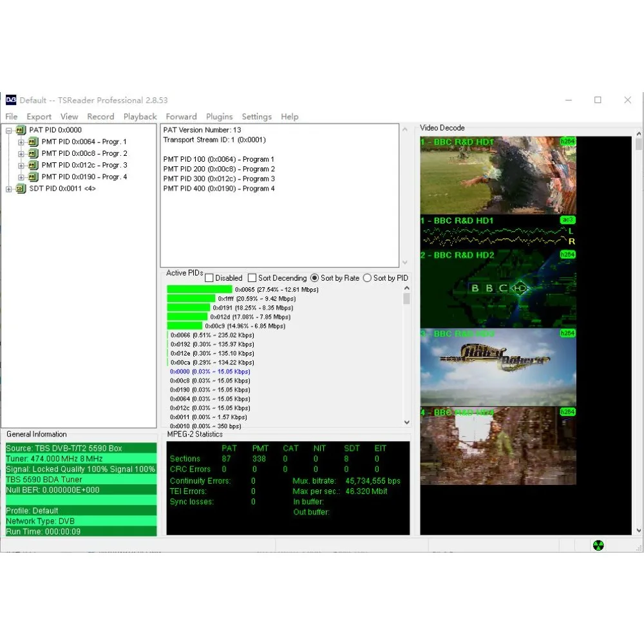Click the DVB application icon in title bar
644x644 pixels.
(x=11, y=100)
